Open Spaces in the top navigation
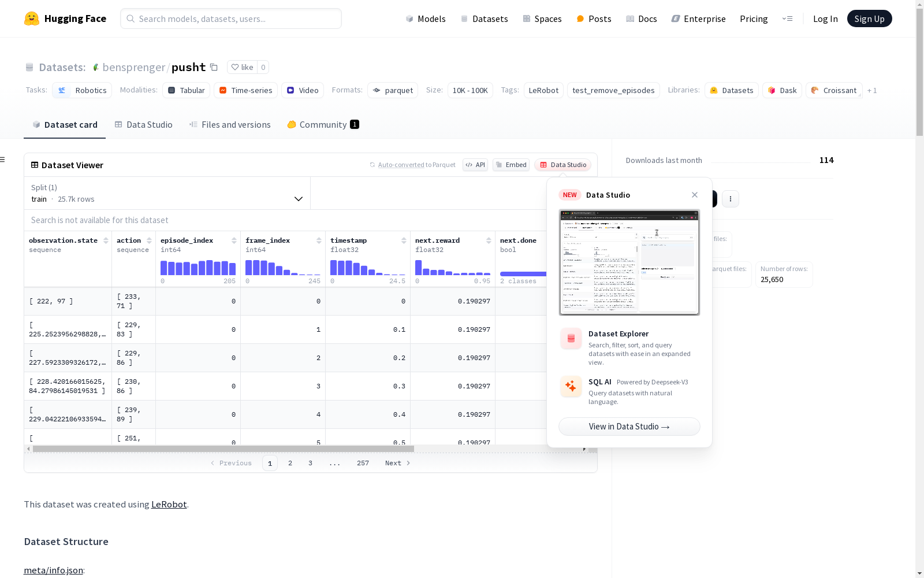 point(542,19)
